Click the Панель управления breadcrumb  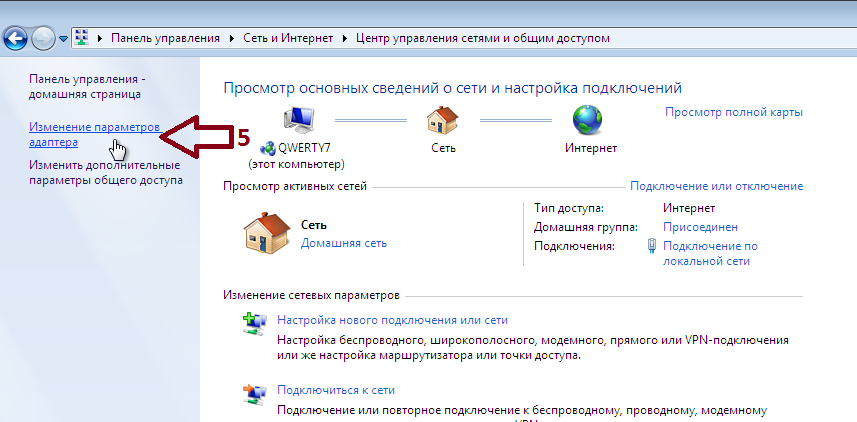166,38
